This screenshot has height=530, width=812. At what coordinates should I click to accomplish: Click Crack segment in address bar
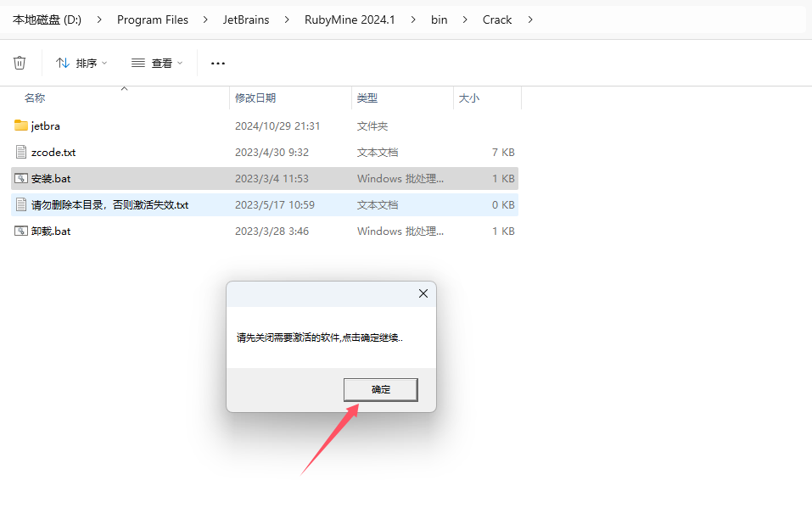tap(497, 20)
